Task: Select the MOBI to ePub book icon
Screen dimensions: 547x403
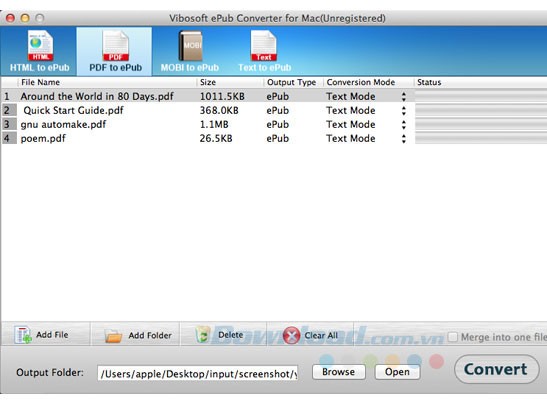Action: click(190, 46)
